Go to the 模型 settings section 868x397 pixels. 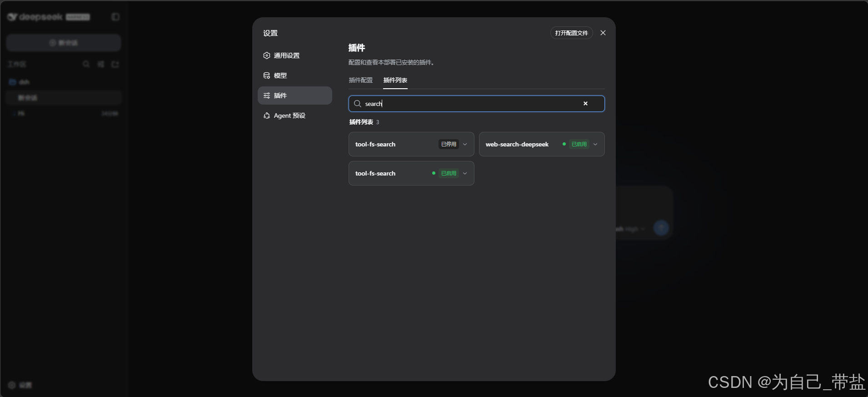coord(294,75)
